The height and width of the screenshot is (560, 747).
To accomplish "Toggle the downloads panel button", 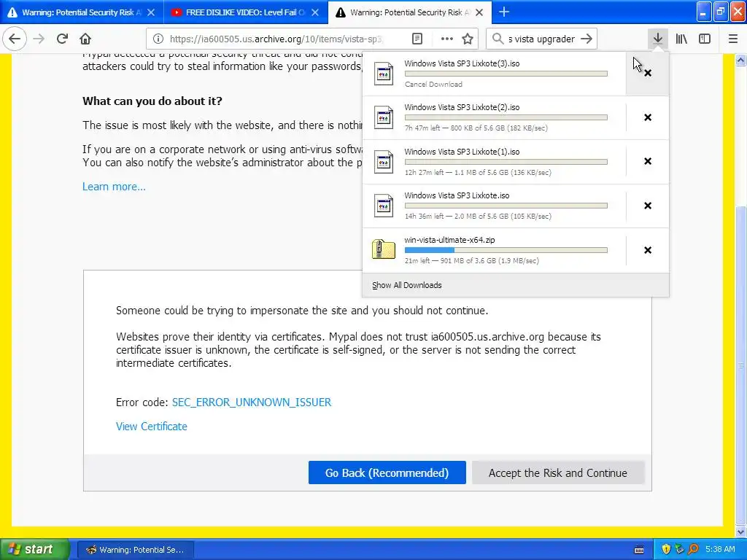I will [x=657, y=39].
